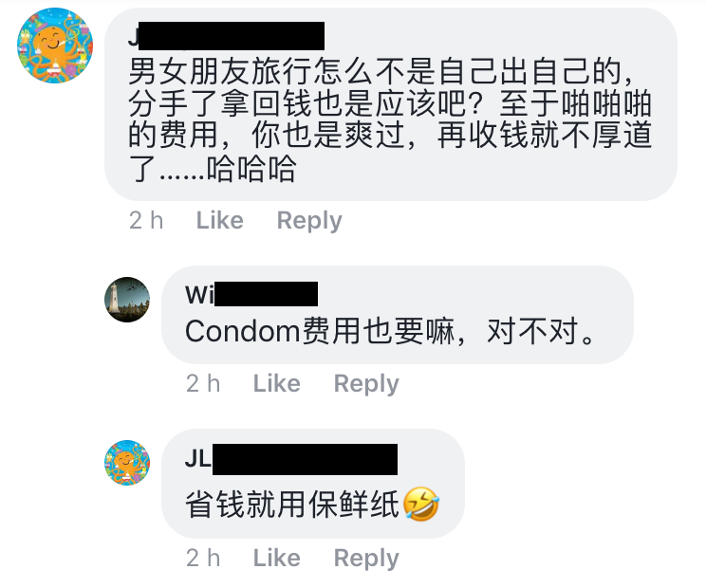The width and height of the screenshot is (706, 588).
Task: Click the 2 h timestamp under the top comment
Action: (x=146, y=220)
